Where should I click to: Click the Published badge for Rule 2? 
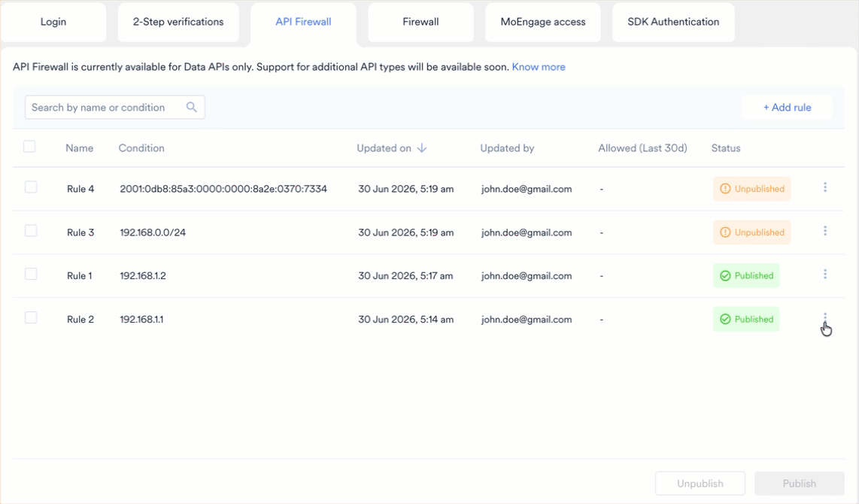click(x=746, y=319)
